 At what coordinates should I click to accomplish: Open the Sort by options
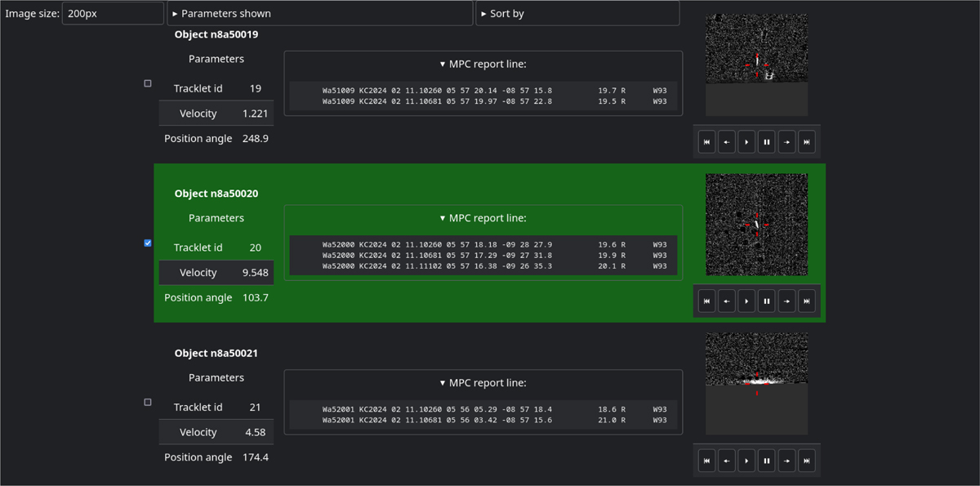(x=577, y=13)
